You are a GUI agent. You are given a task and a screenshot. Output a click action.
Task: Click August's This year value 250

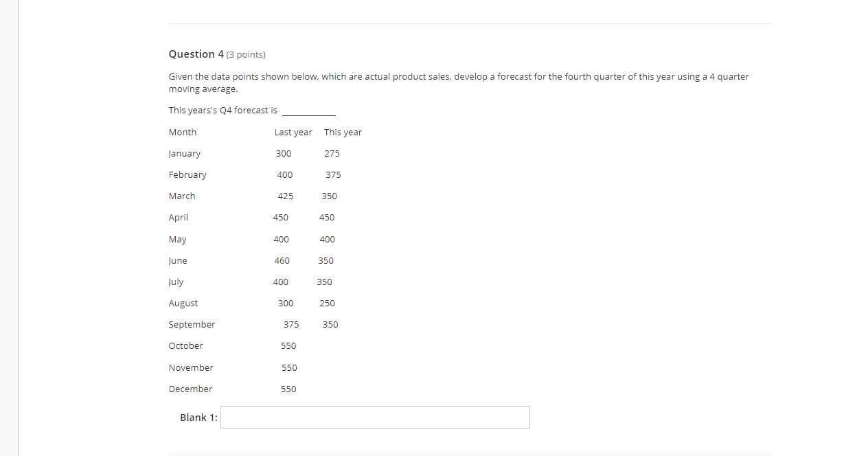pos(327,303)
